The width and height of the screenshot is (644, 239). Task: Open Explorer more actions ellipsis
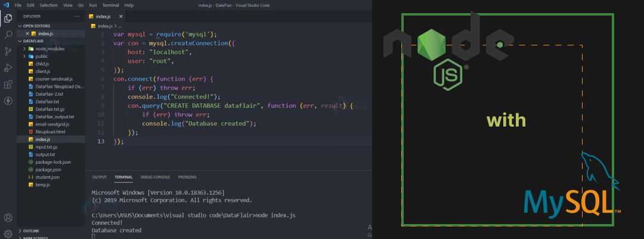click(x=77, y=17)
